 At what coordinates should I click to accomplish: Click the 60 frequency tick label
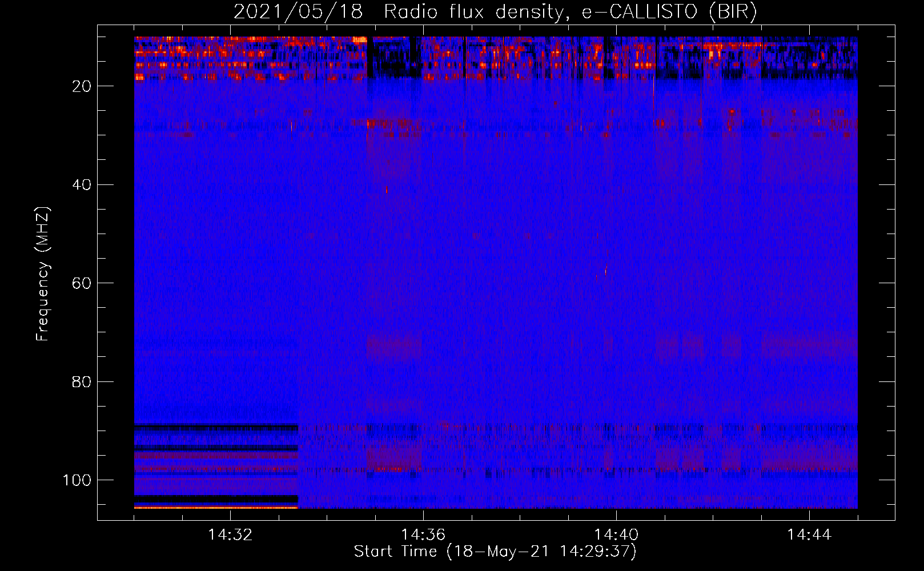[82, 283]
